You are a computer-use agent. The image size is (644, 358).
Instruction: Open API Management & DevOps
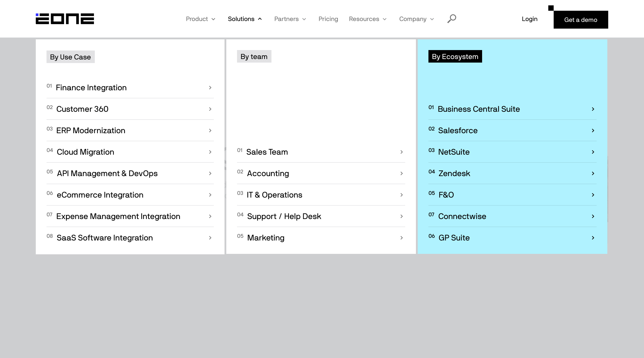click(130, 174)
